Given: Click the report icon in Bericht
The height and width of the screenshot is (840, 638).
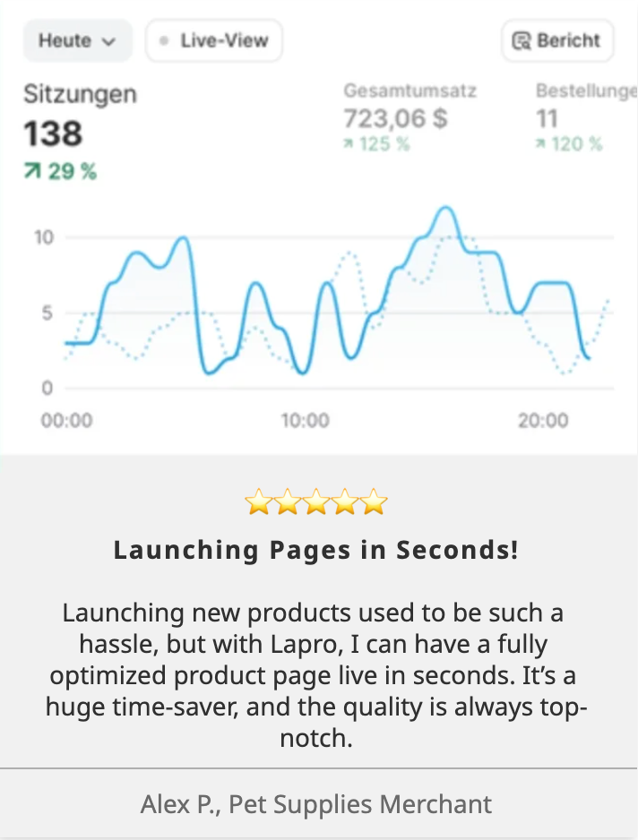Looking at the screenshot, I should point(522,41).
